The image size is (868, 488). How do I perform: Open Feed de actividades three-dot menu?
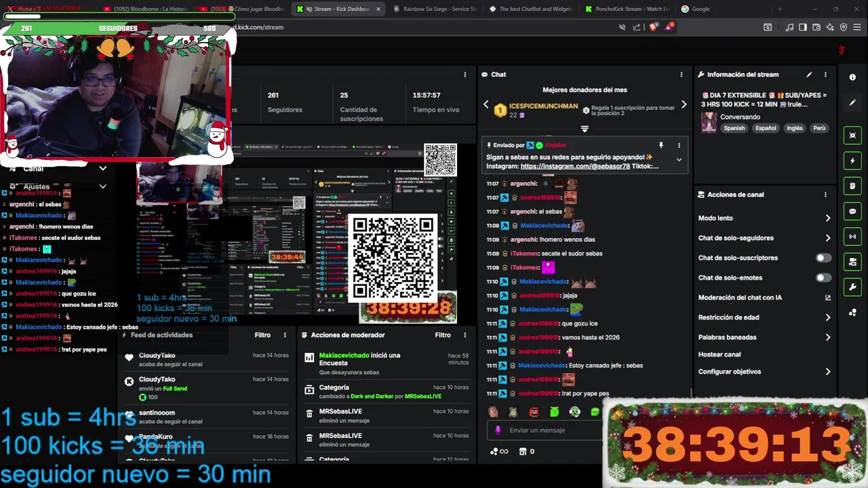point(285,335)
